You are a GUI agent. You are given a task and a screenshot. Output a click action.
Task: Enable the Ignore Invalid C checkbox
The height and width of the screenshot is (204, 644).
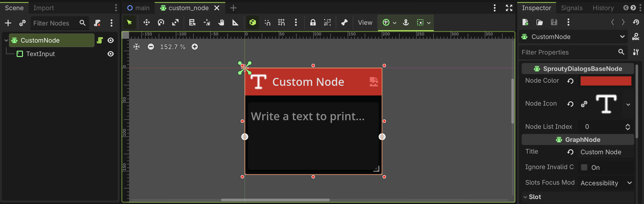point(584,167)
